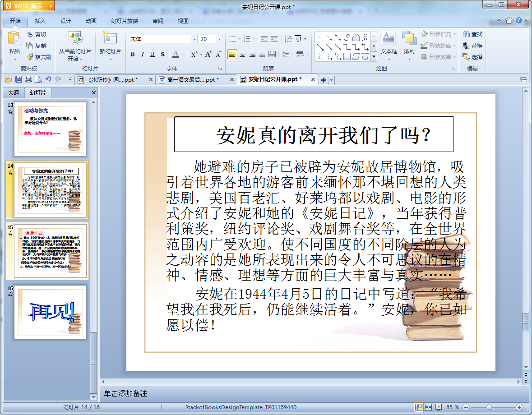Set center text alignment
The image size is (532, 415).
tap(242, 54)
